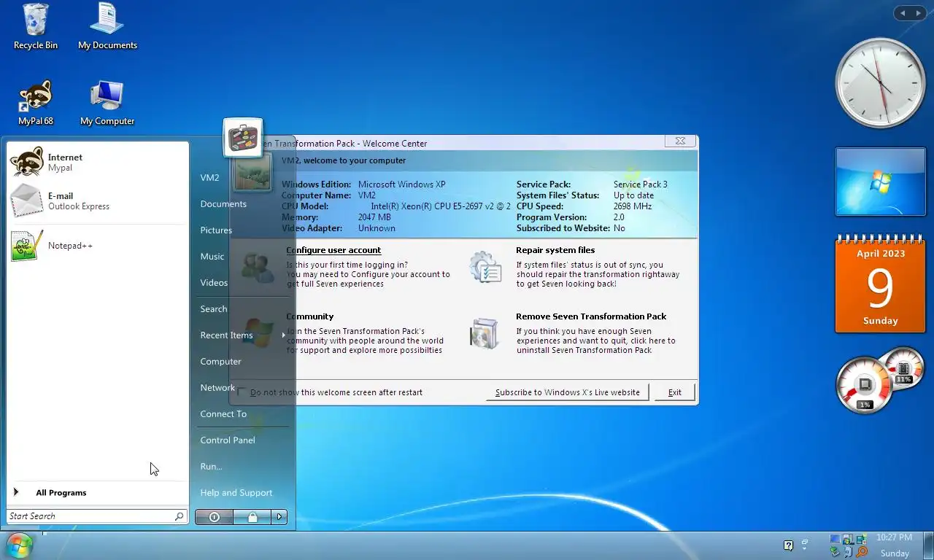Open Mypal Internet in Start menu
Image resolution: width=934 pixels, height=560 pixels.
pos(97,162)
